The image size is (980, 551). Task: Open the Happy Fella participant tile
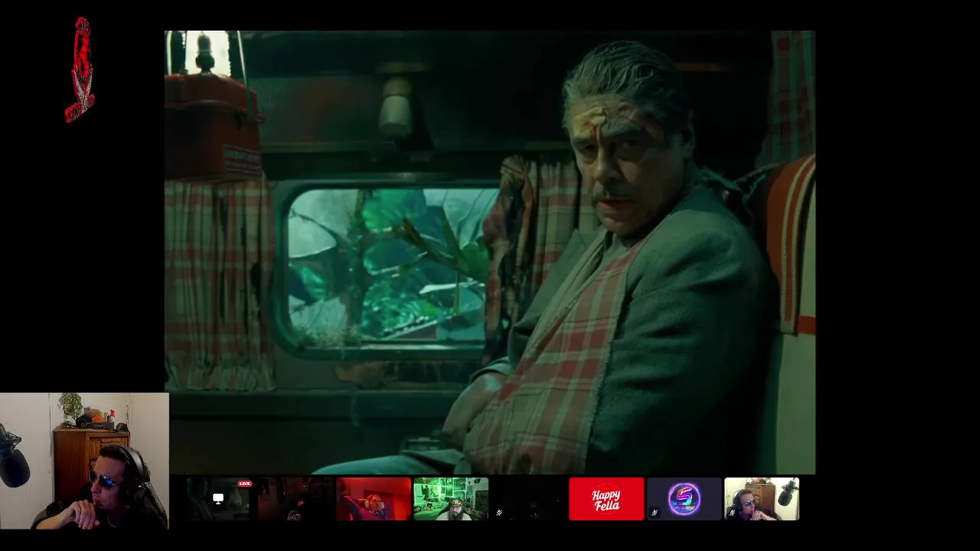coord(606,499)
